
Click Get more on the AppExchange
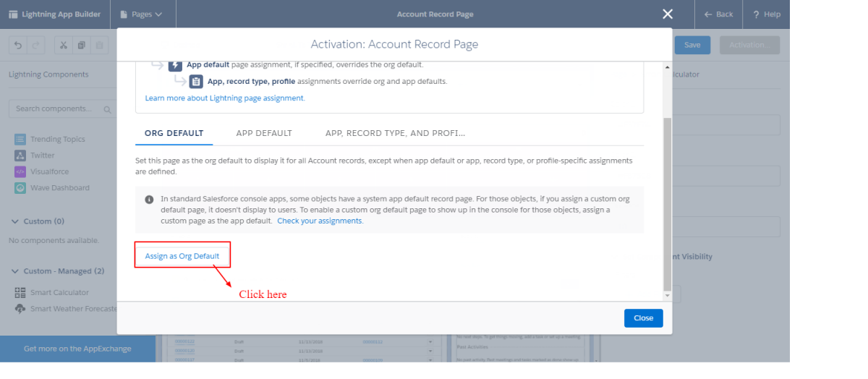click(77, 349)
